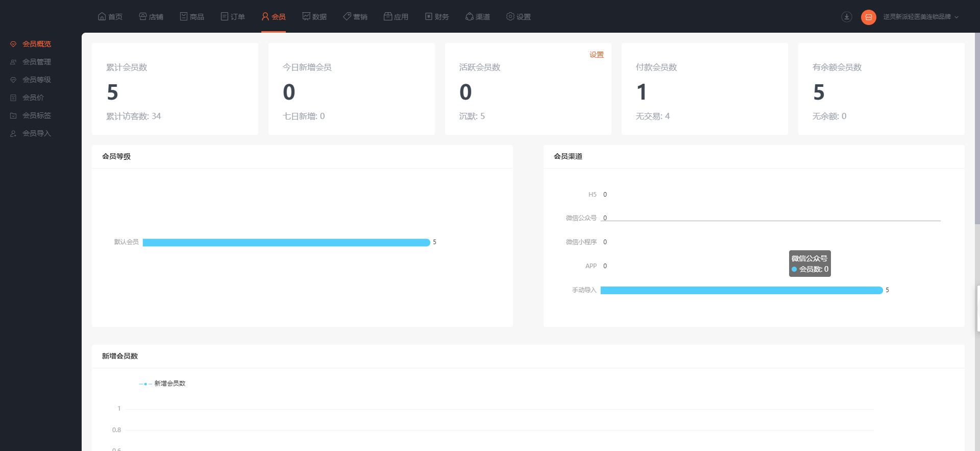The width and height of the screenshot is (980, 451).
Task: Open 会员标签 in the sidebar
Action: [x=37, y=115]
